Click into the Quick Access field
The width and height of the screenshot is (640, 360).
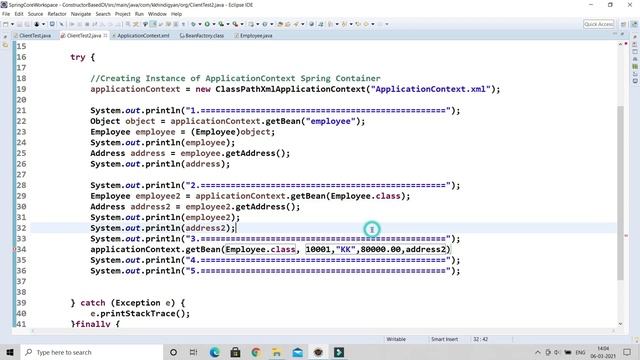[598, 24]
